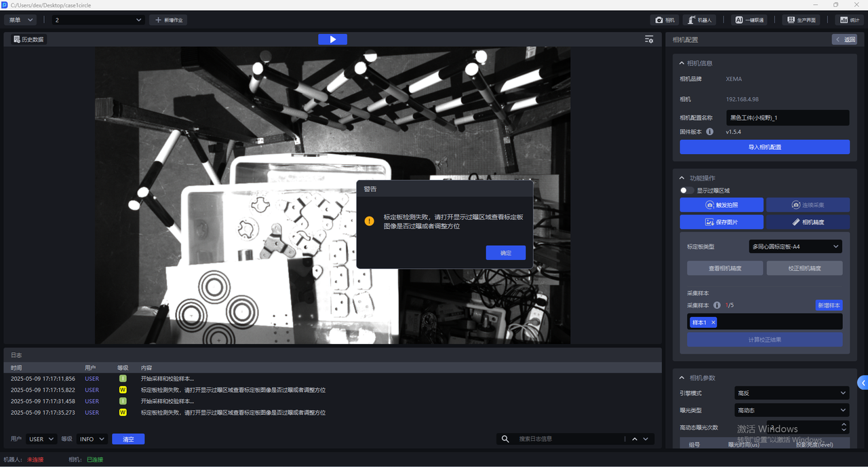This screenshot has width=868, height=467.
Task: Open the 机器人 robot toolbar button
Action: click(x=699, y=20)
